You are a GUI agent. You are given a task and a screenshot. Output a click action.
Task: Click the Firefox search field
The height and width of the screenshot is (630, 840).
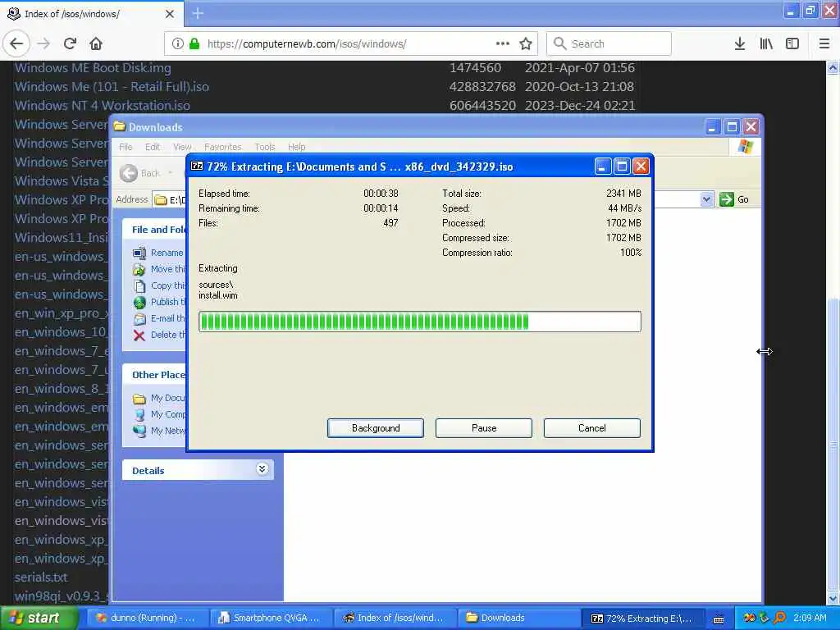click(609, 43)
